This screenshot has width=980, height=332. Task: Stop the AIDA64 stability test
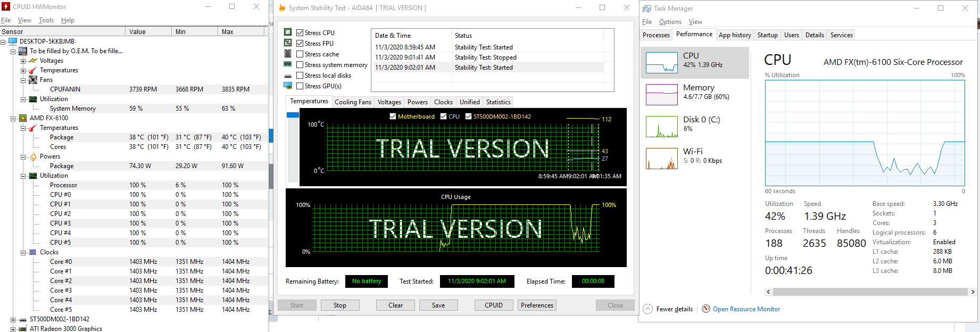(x=339, y=305)
